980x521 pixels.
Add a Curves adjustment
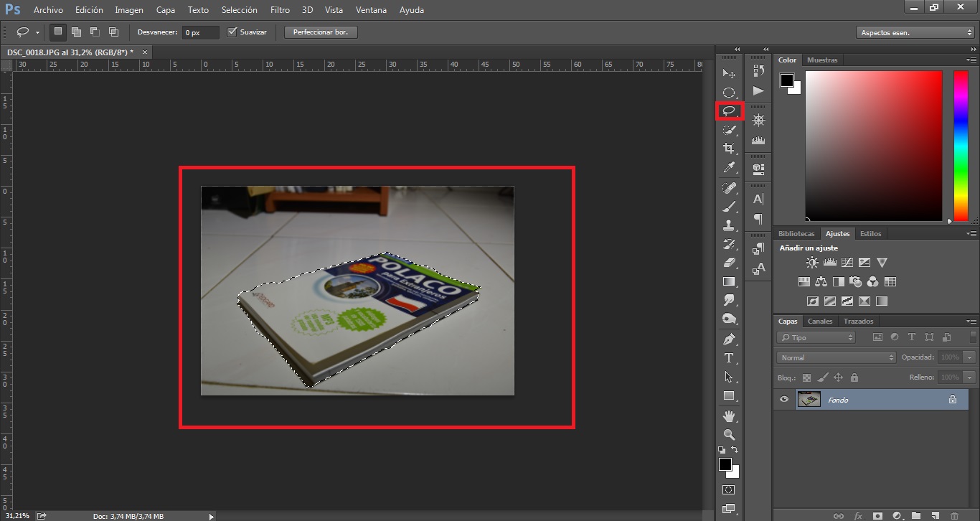click(x=847, y=263)
